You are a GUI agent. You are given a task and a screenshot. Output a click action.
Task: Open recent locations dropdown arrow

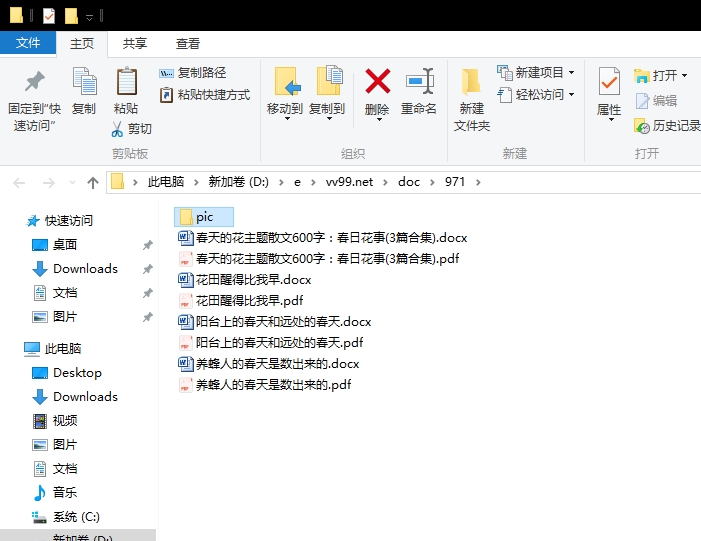(72, 182)
